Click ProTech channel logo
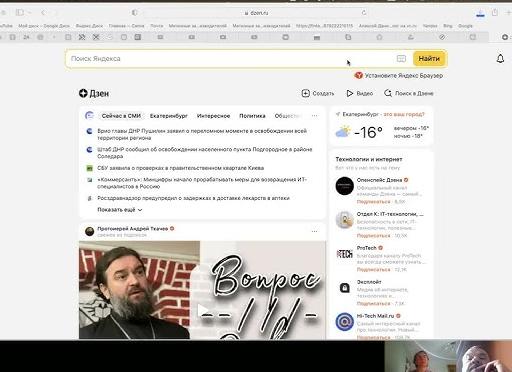 pos(344,254)
